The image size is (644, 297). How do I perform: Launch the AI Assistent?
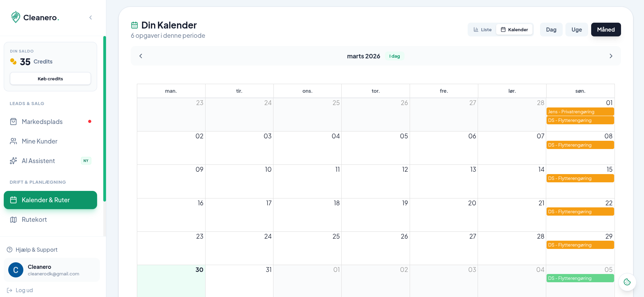click(x=38, y=161)
